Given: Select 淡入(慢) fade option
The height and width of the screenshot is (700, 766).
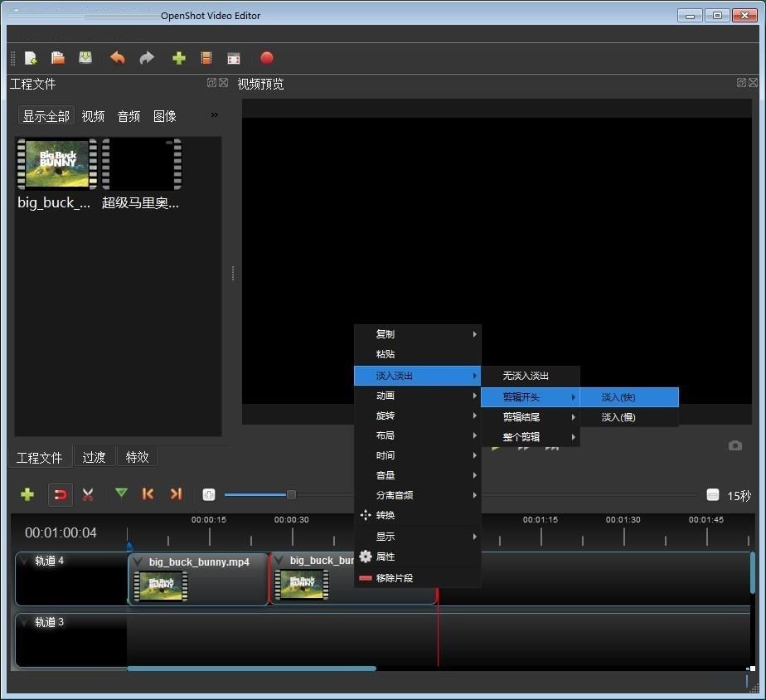Looking at the screenshot, I should 629,417.
